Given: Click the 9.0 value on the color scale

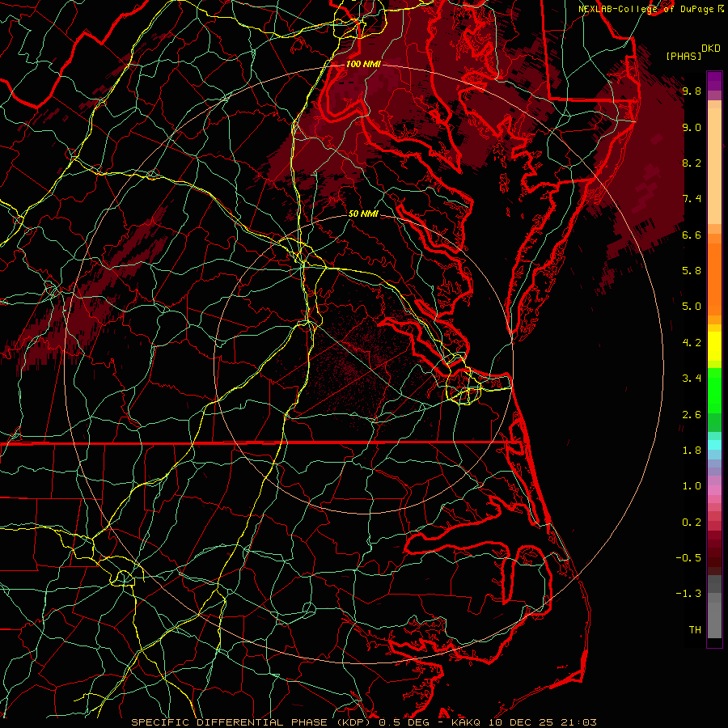Looking at the screenshot, I should point(692,127).
